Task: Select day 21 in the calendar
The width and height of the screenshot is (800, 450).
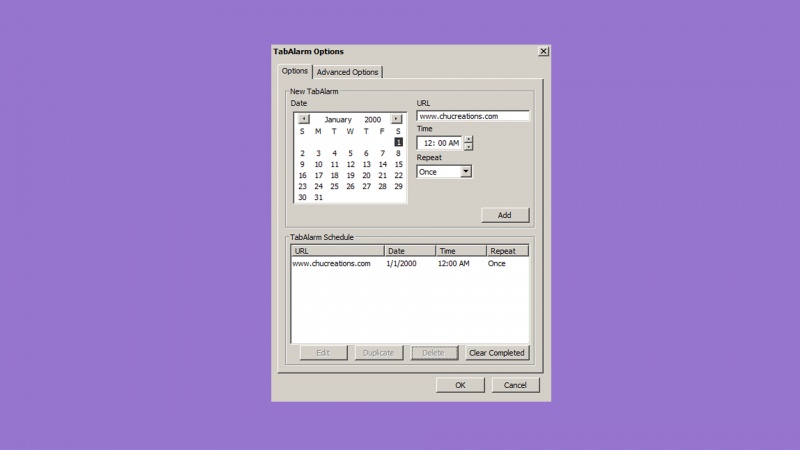Action: pos(383,175)
